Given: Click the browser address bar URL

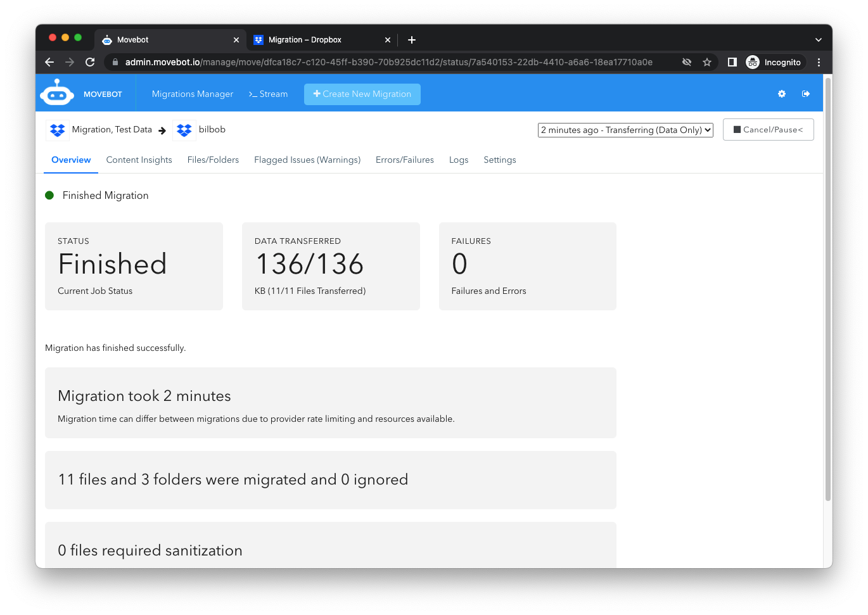Looking at the screenshot, I should (388, 62).
